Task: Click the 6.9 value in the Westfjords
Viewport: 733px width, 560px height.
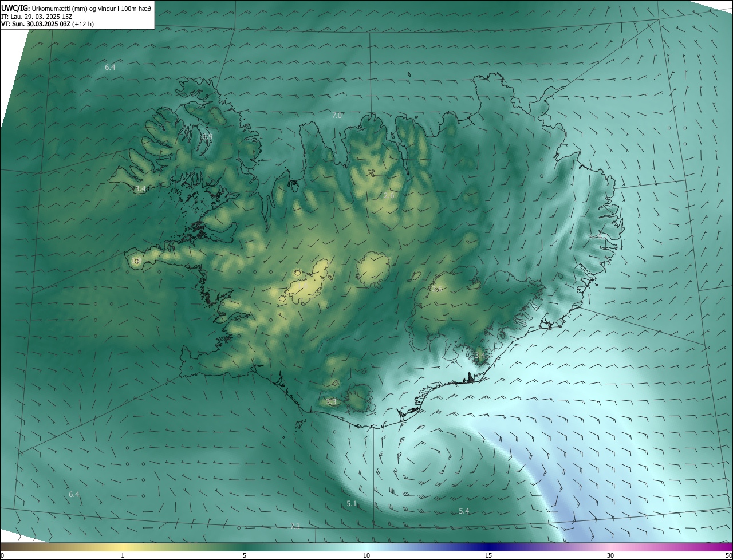Action: pyautogui.click(x=207, y=136)
